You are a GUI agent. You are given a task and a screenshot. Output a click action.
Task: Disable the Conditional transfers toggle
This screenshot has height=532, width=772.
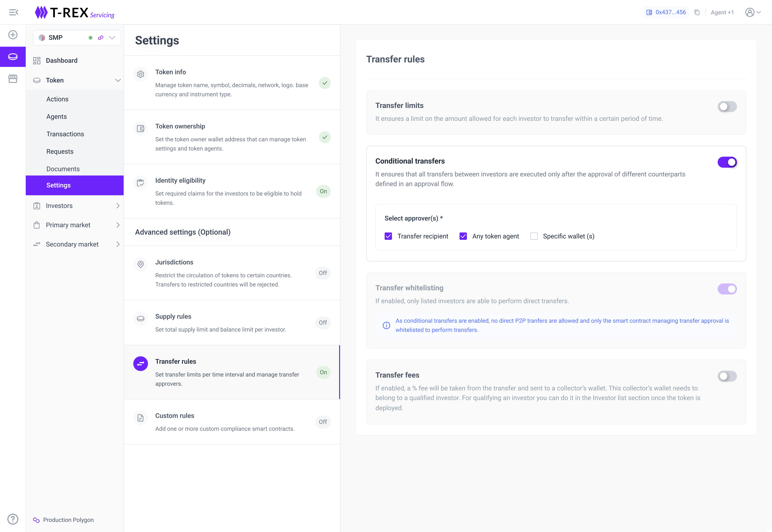tap(727, 162)
